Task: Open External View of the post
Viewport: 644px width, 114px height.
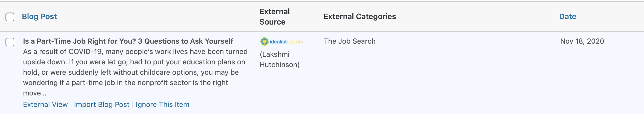Action: [45, 104]
